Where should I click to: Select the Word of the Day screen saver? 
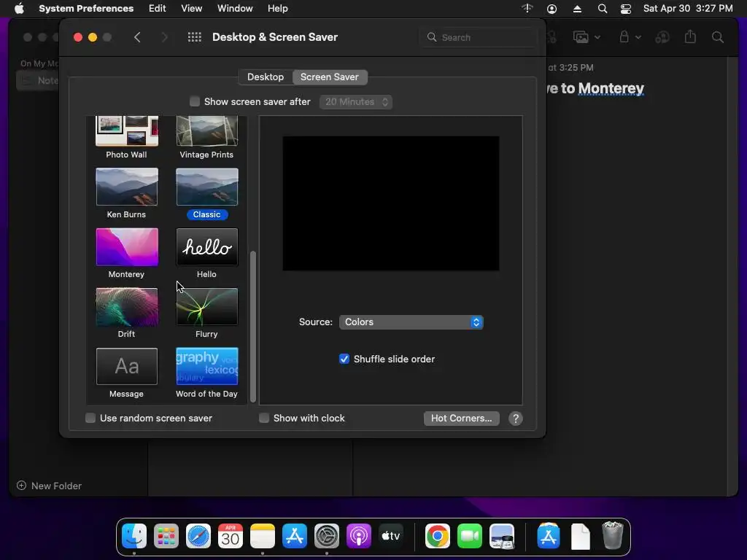(206, 366)
